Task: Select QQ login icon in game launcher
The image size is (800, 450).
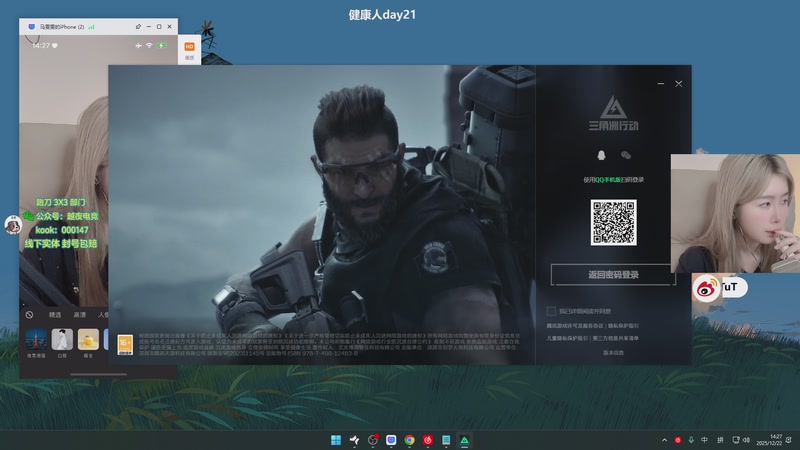Action: [601, 155]
